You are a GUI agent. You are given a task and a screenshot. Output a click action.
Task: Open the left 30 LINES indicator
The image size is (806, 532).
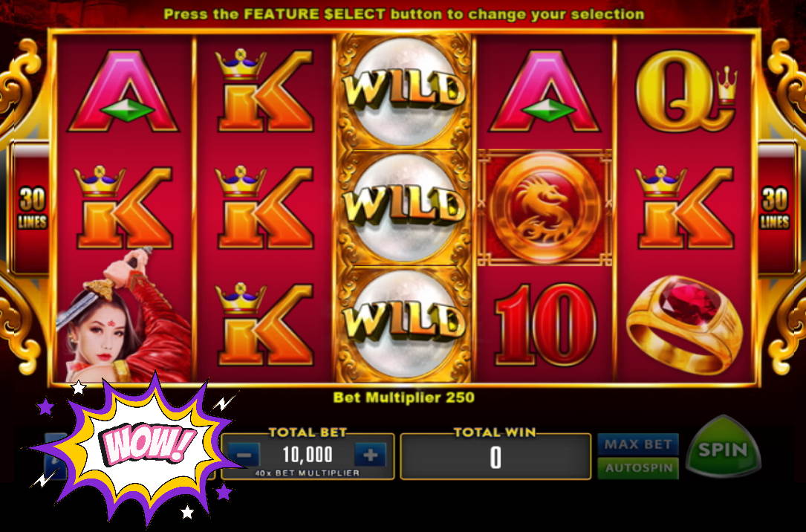(32, 207)
